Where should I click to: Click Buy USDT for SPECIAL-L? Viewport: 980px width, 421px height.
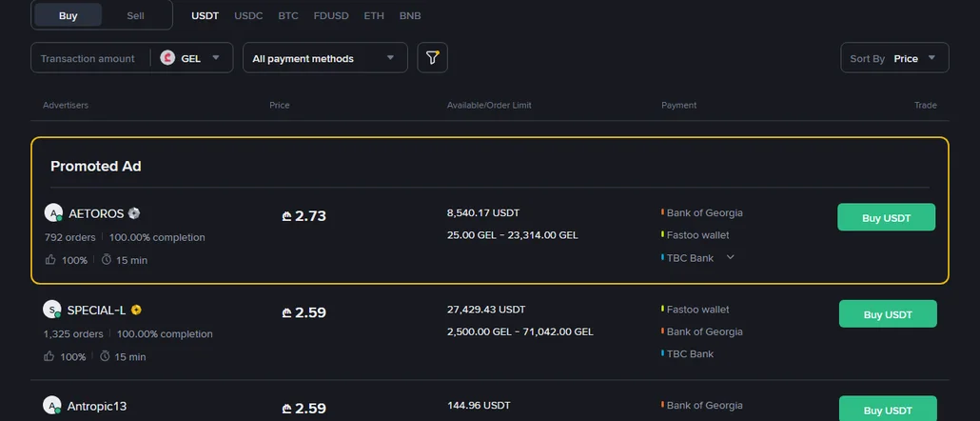(x=888, y=314)
